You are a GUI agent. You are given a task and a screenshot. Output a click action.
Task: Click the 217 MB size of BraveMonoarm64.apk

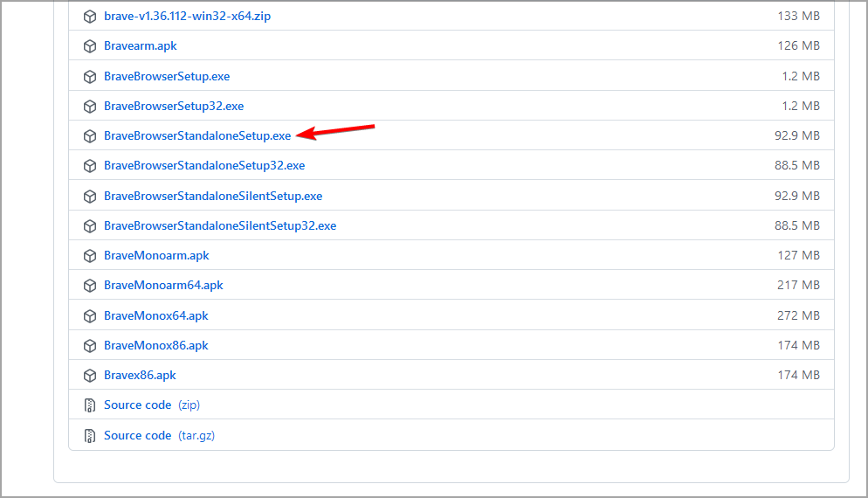798,286
